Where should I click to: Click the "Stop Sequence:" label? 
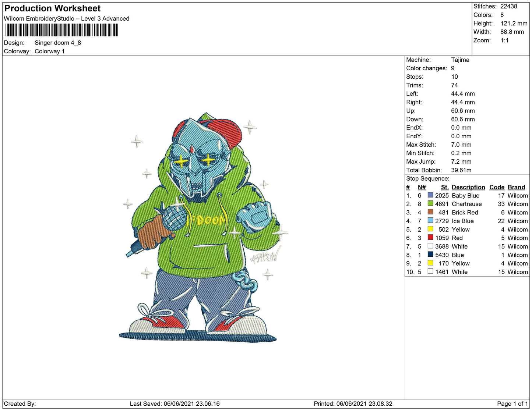pyautogui.click(x=428, y=178)
